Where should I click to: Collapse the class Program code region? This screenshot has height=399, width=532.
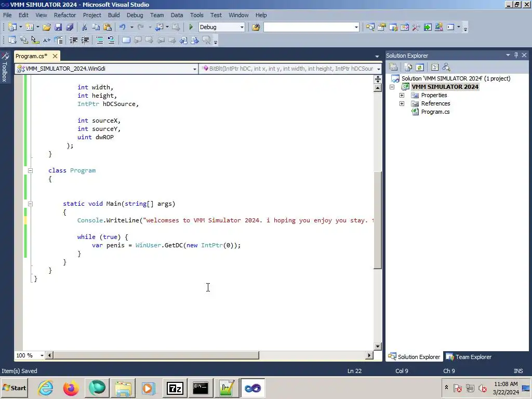[x=30, y=170]
